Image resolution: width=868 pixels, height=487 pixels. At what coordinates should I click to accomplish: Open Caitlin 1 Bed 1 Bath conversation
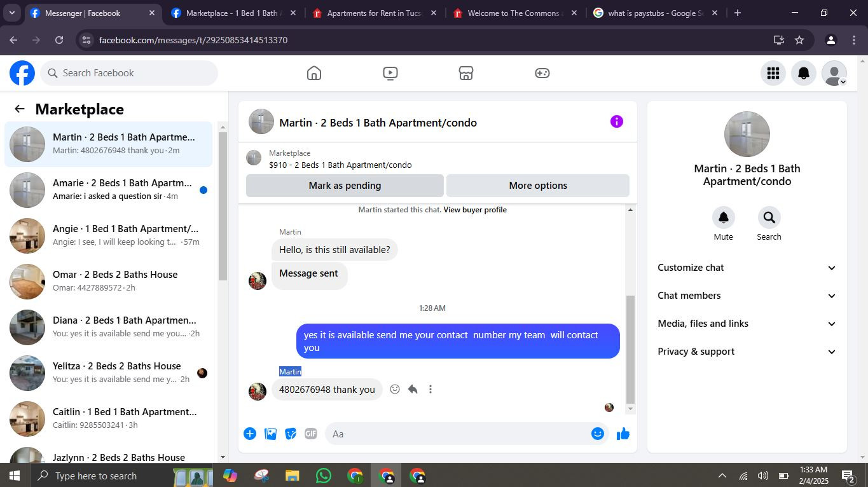pyautogui.click(x=109, y=419)
